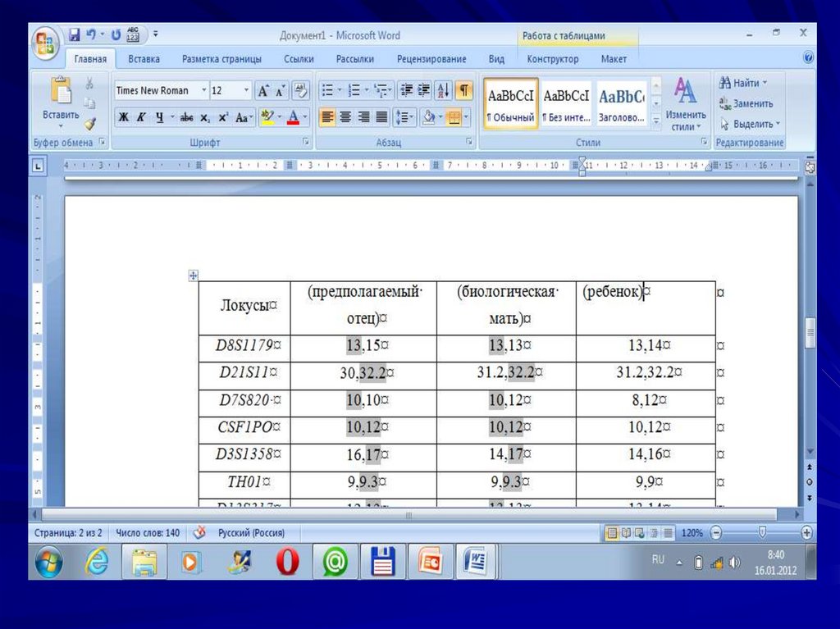The height and width of the screenshot is (629, 840).
Task: Apply Обычный style
Action: [x=510, y=104]
